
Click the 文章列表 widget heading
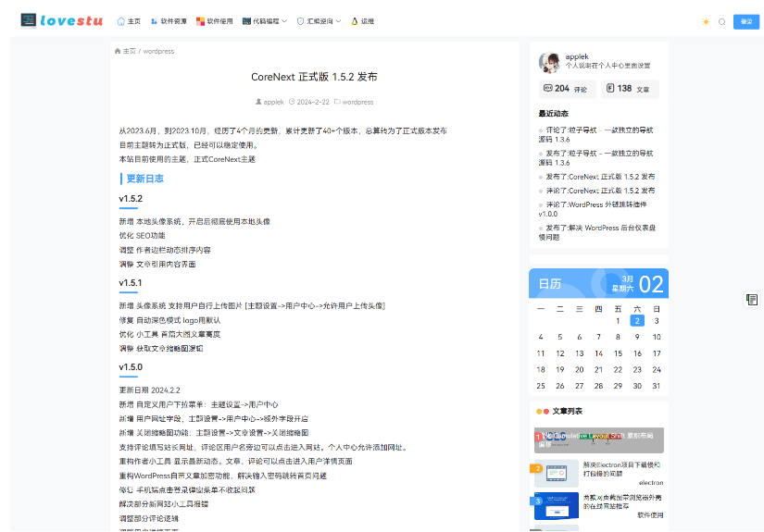[x=567, y=412]
